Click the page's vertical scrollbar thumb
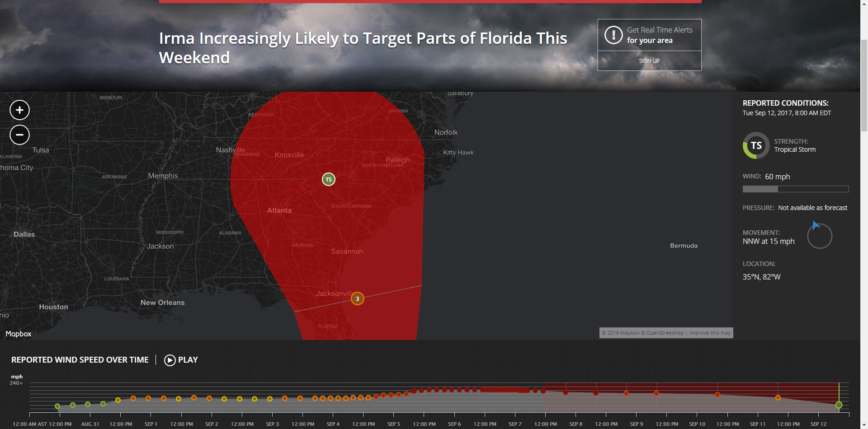 (x=864, y=86)
